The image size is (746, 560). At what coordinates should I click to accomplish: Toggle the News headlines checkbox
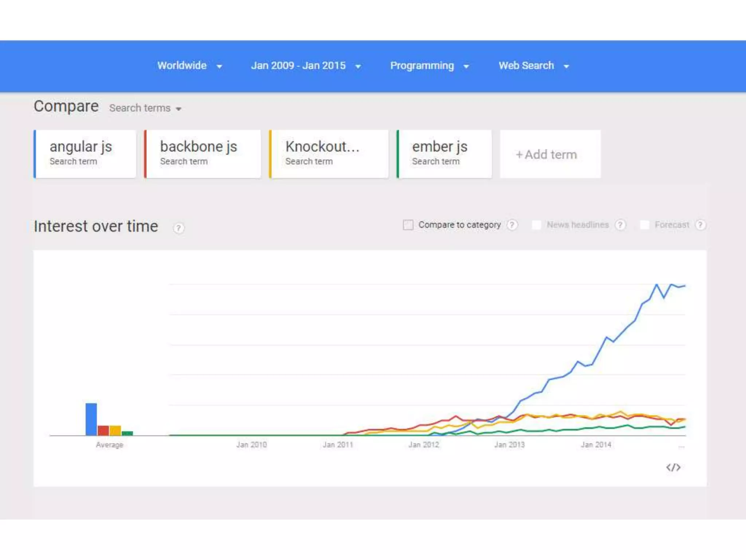coord(536,225)
